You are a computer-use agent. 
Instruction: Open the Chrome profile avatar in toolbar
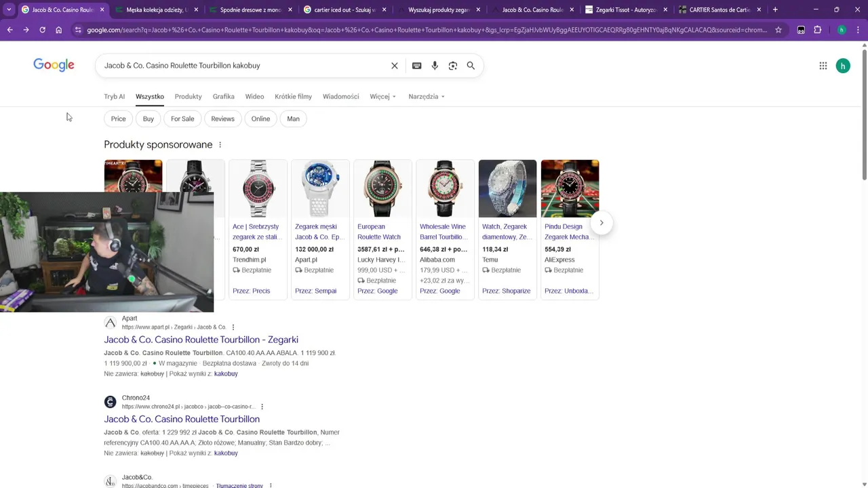tap(842, 30)
